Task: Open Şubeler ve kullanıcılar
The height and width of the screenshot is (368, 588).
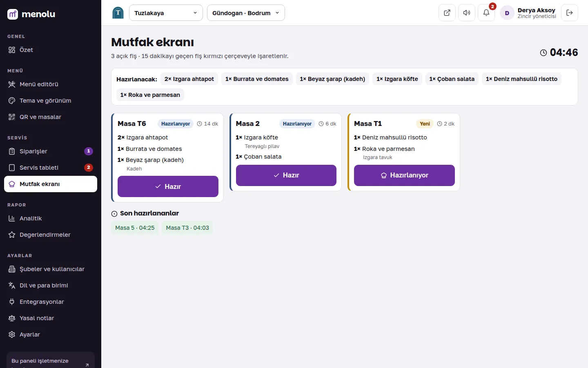Action: pyautogui.click(x=51, y=269)
